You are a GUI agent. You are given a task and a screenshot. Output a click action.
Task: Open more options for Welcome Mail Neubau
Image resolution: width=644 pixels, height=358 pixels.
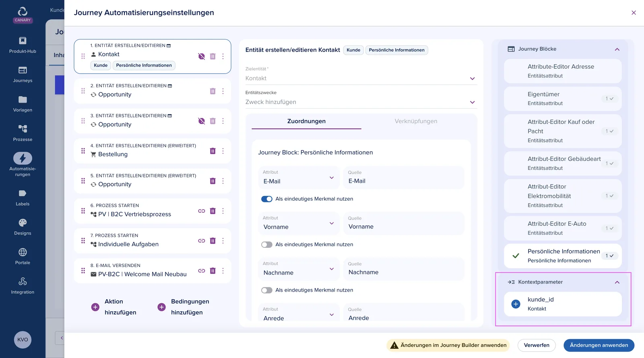(223, 271)
